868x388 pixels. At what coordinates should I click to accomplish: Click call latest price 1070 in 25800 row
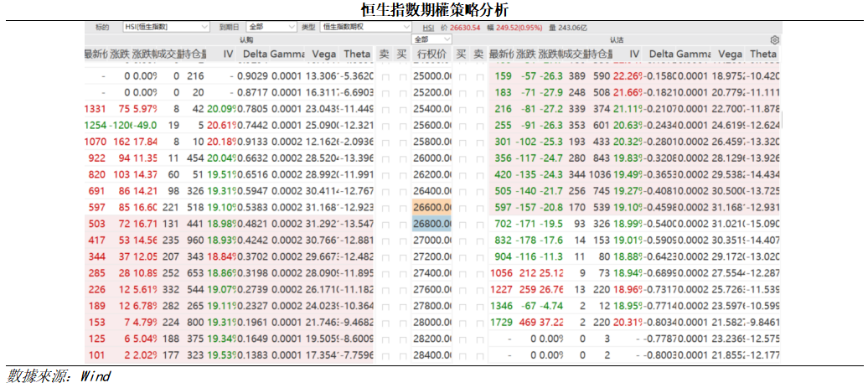pos(96,142)
